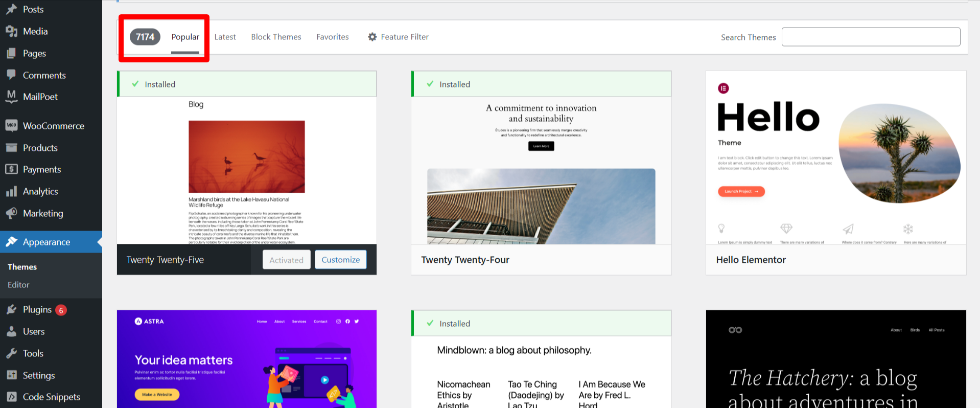
Task: Click the Hello Elementor theme name
Action: click(x=751, y=260)
